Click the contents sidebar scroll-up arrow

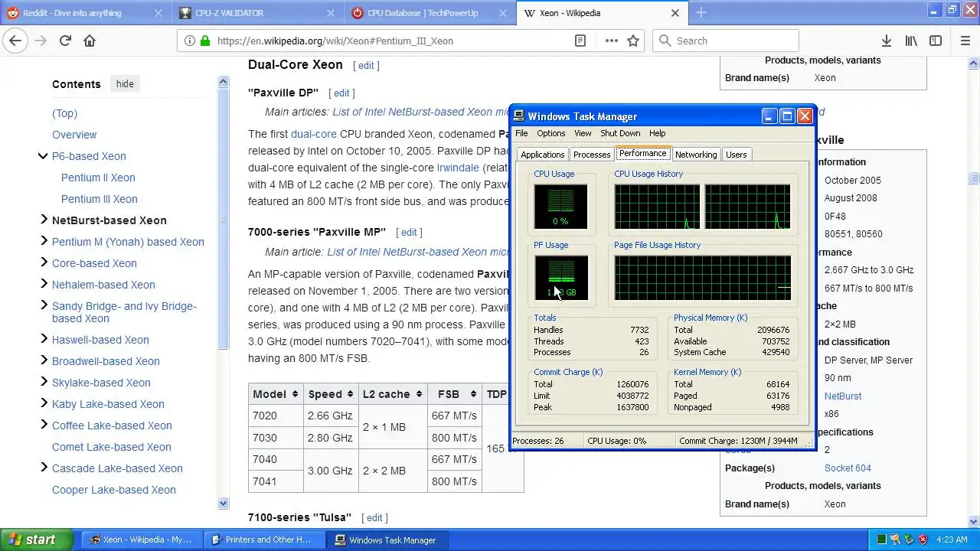click(224, 82)
